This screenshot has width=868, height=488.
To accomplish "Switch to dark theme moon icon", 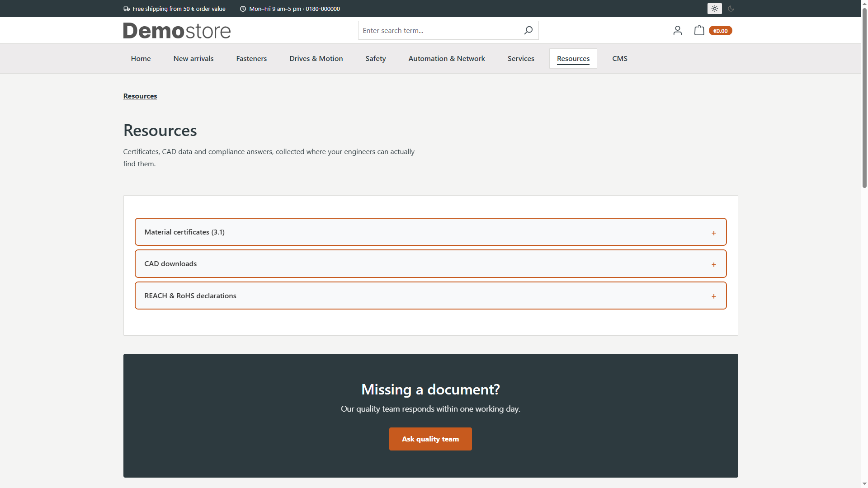I will pos(731,9).
